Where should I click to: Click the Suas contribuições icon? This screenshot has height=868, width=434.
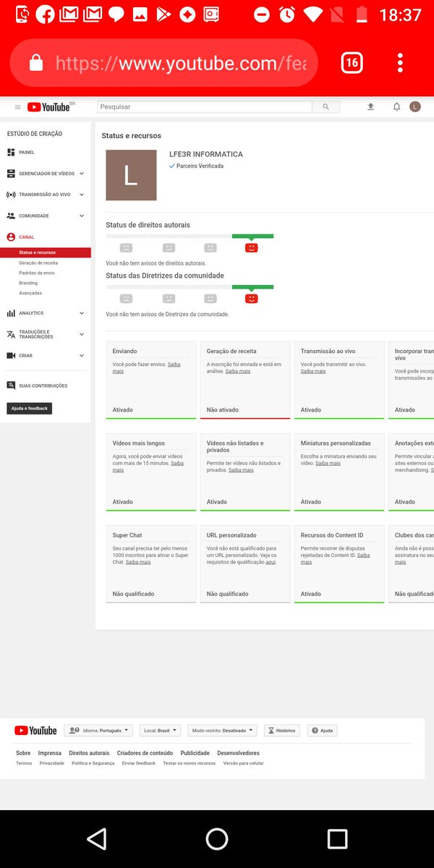click(x=11, y=386)
